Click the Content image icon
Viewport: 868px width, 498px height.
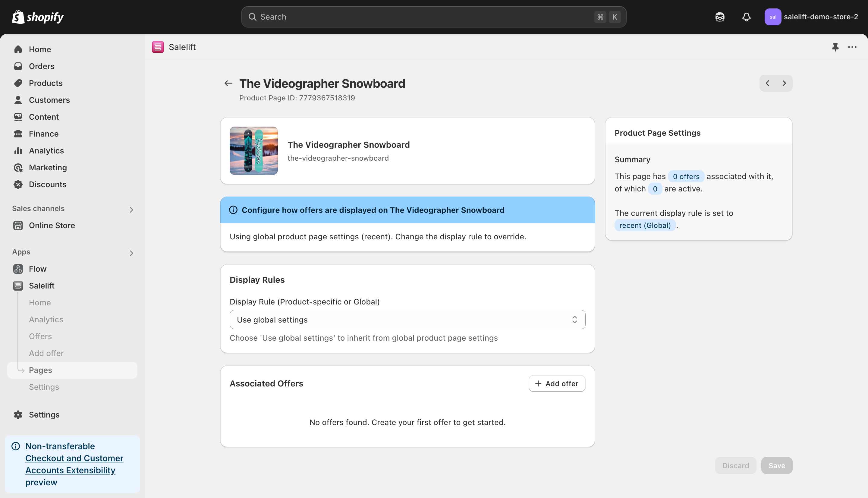click(18, 117)
